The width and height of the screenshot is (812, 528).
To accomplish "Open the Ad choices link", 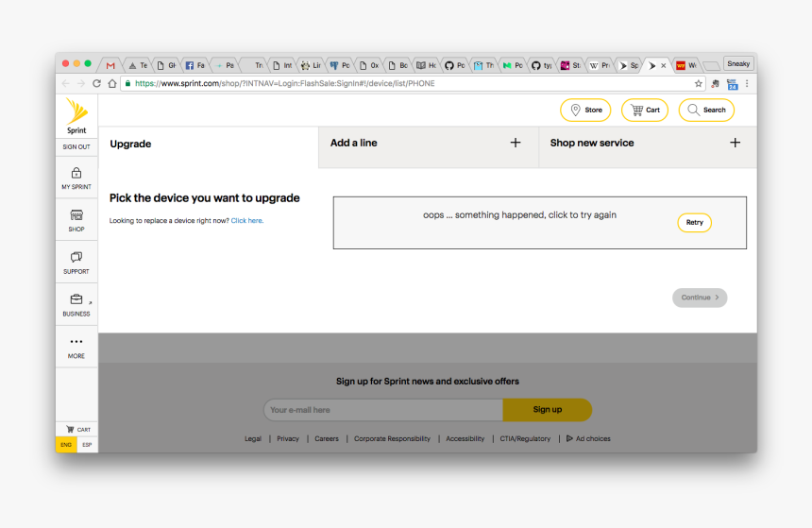I will 588,439.
